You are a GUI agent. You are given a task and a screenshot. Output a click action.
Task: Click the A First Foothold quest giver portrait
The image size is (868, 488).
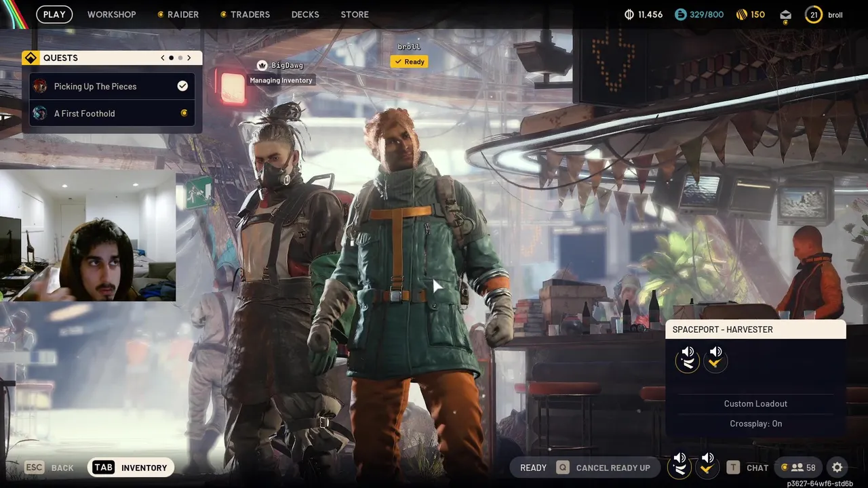click(40, 113)
